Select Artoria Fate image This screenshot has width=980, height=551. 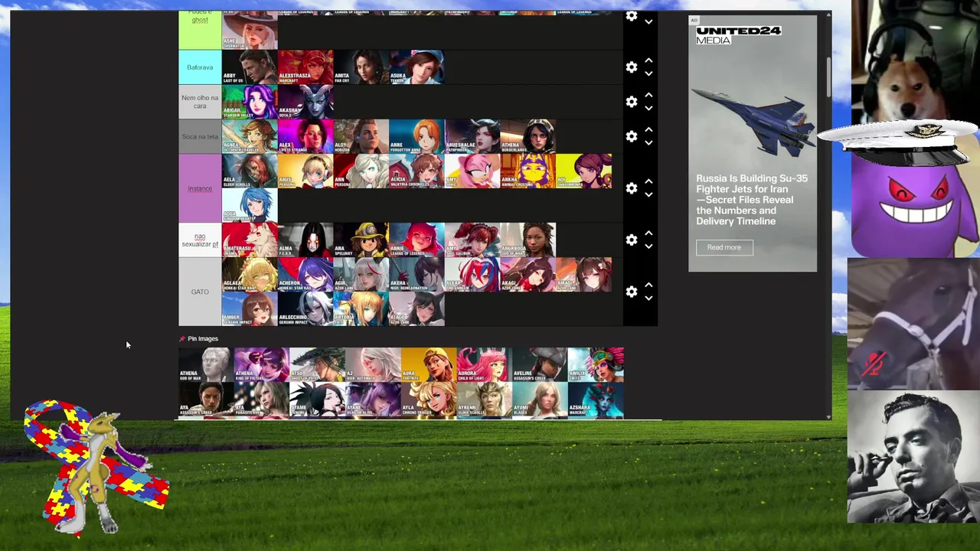361,309
